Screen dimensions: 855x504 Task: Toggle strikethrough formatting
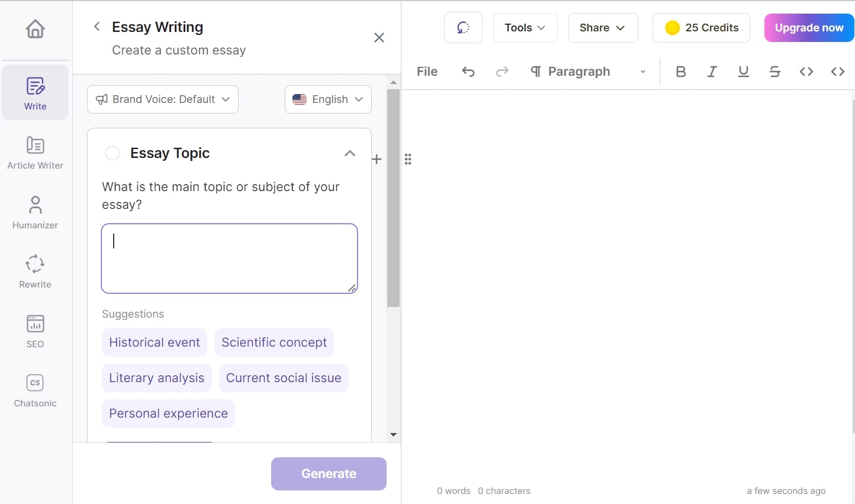click(774, 72)
